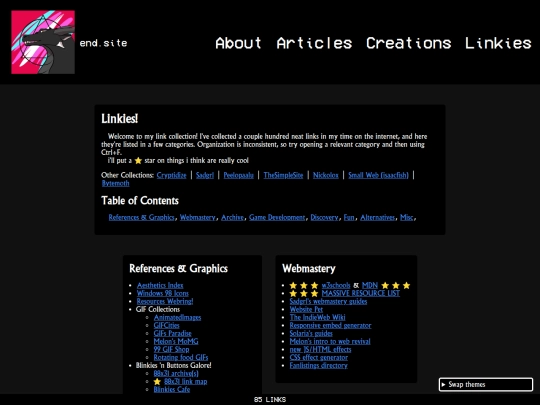Viewport: 540px width, 405px height.
Task: Visit Blinkies Cafe
Action: point(172,389)
